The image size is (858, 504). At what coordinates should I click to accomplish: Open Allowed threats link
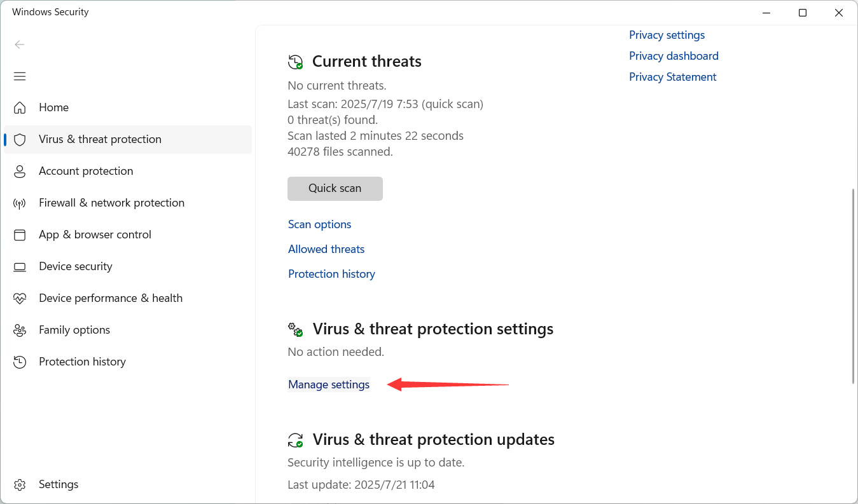pyautogui.click(x=326, y=249)
